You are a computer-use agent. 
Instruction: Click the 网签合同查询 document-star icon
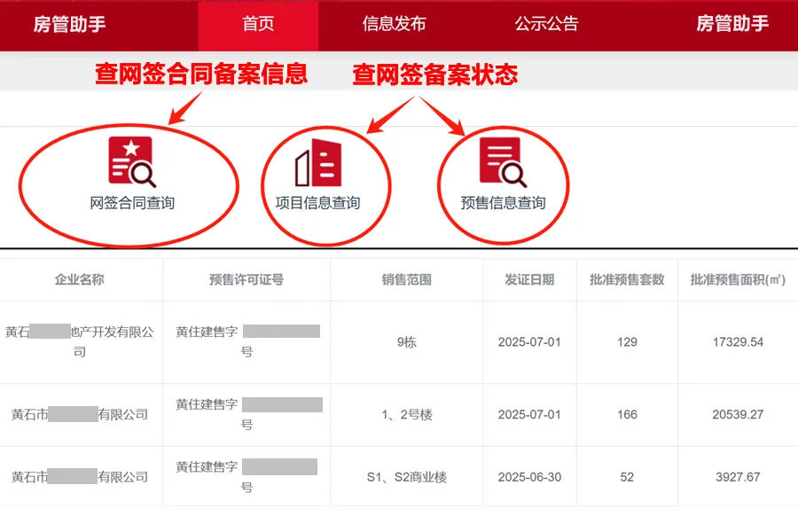pyautogui.click(x=131, y=161)
